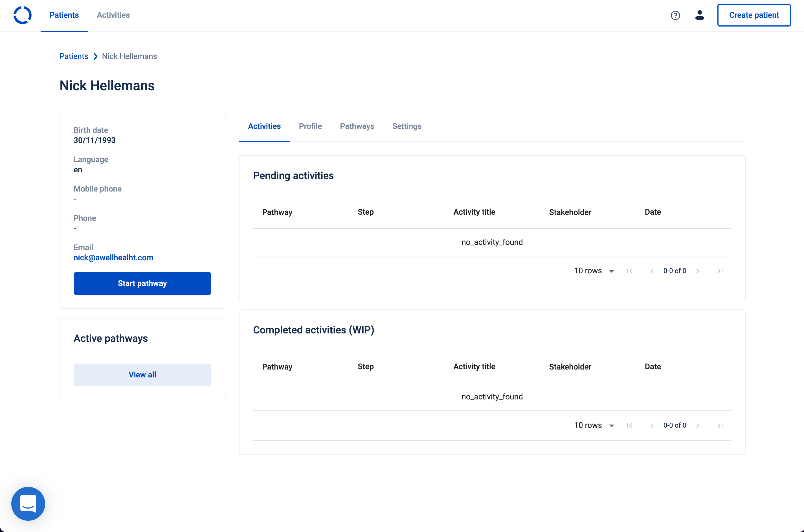The image size is (804, 532).
Task: Expand Completed activities 10 rows dropdown
Action: (594, 425)
